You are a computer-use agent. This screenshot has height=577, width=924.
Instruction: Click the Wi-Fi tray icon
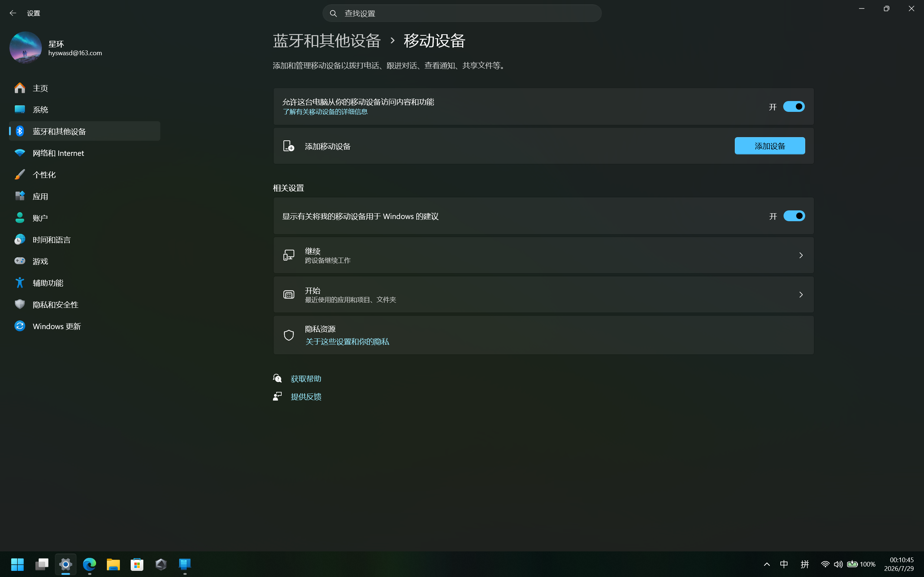[825, 564]
